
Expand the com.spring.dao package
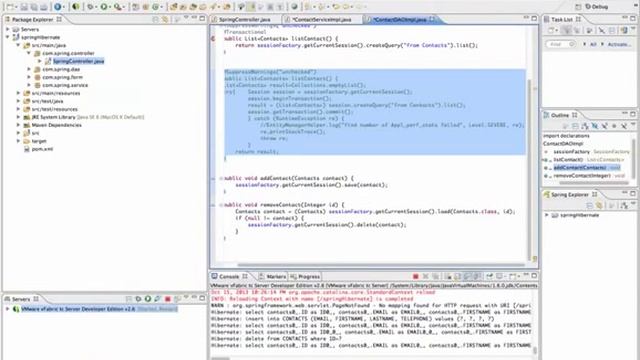click(x=29, y=69)
